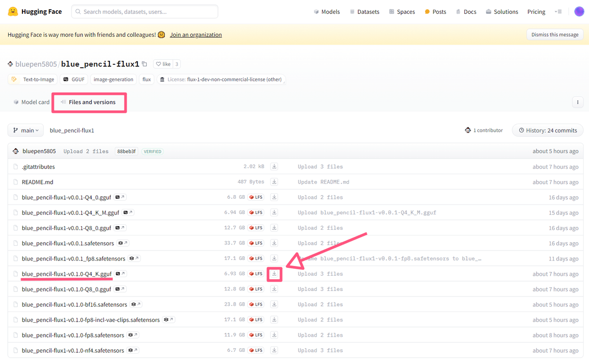Focus the search models input field
The image size is (589, 364).
tap(145, 12)
